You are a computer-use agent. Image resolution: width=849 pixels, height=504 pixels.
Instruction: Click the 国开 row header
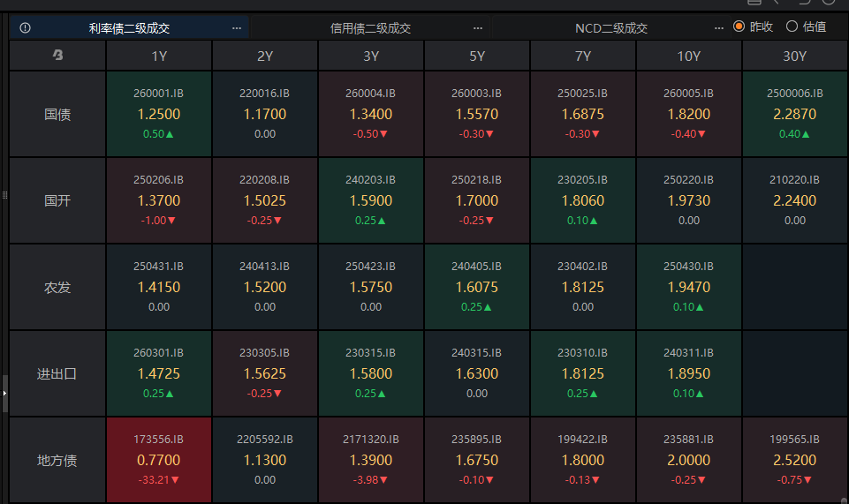pyautogui.click(x=58, y=200)
